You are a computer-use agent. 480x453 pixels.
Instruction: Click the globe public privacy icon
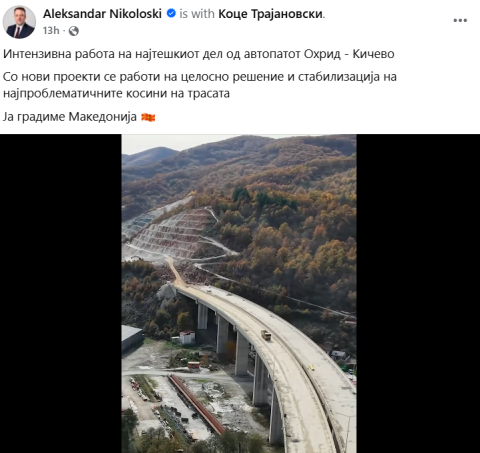click(x=74, y=31)
